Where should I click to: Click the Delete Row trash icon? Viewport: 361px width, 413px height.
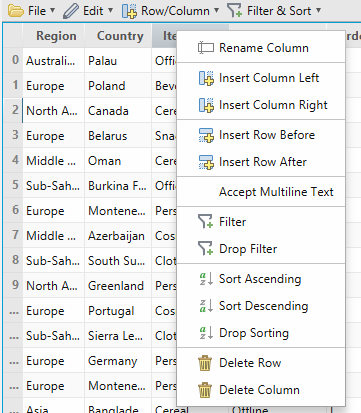[x=205, y=363]
